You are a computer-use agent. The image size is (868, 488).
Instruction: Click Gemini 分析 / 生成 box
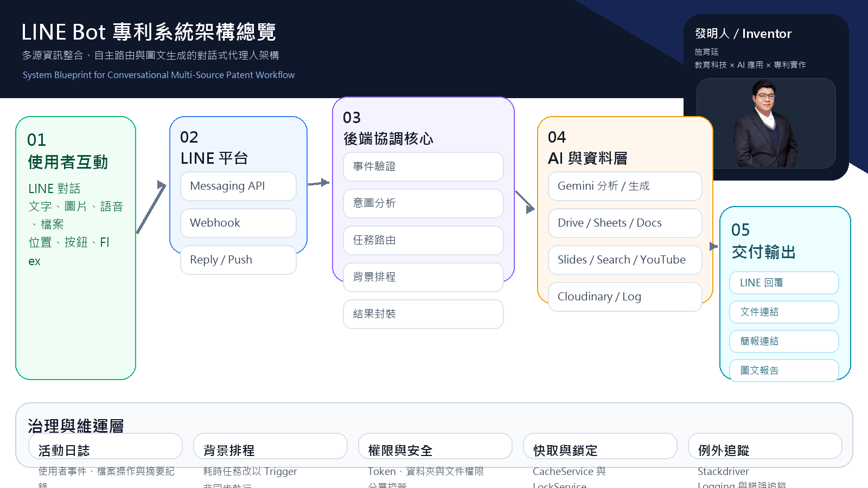(625, 186)
